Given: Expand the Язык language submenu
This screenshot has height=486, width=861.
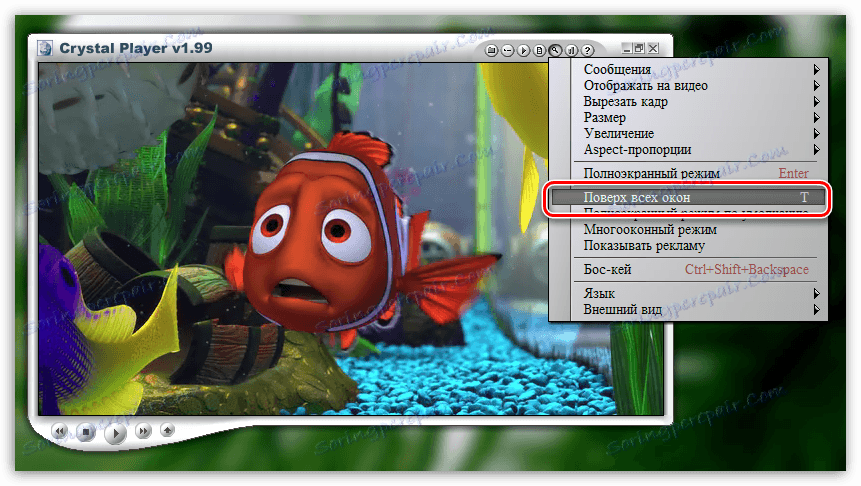Looking at the screenshot, I should (701, 293).
